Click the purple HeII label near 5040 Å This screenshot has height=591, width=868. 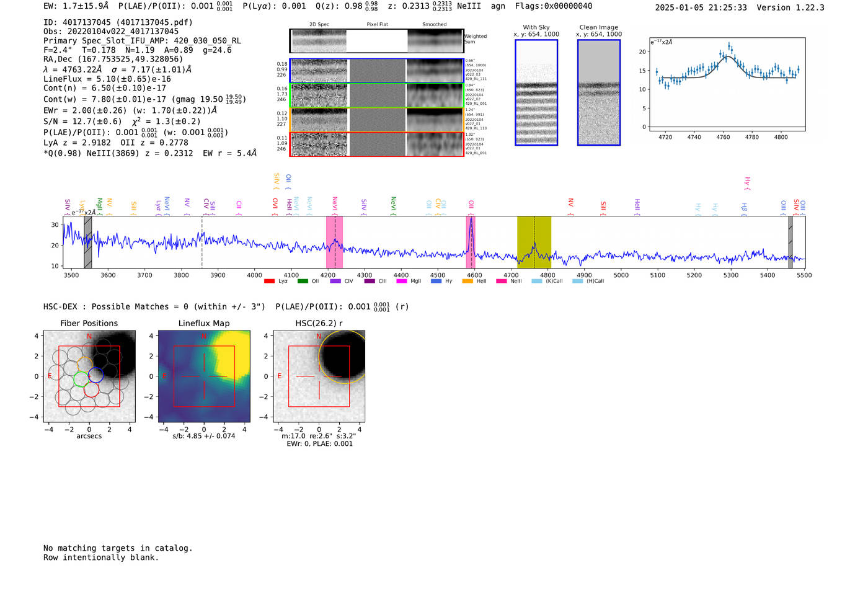click(637, 206)
